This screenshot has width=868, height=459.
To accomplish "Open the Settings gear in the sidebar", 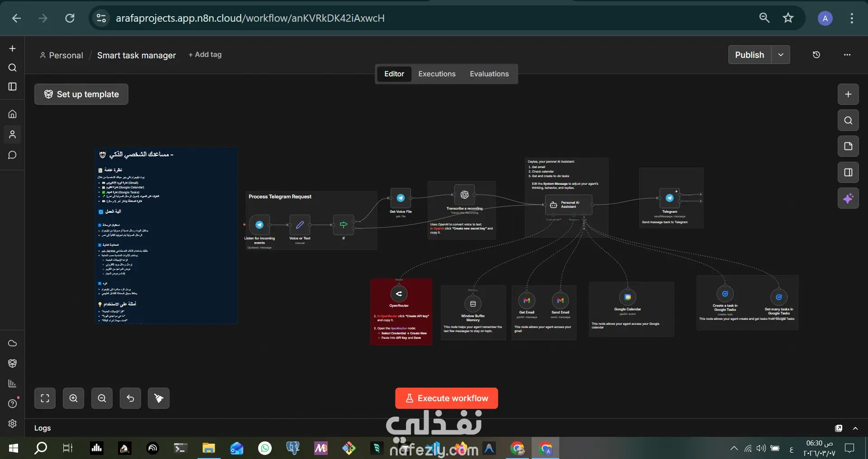I will click(x=12, y=423).
